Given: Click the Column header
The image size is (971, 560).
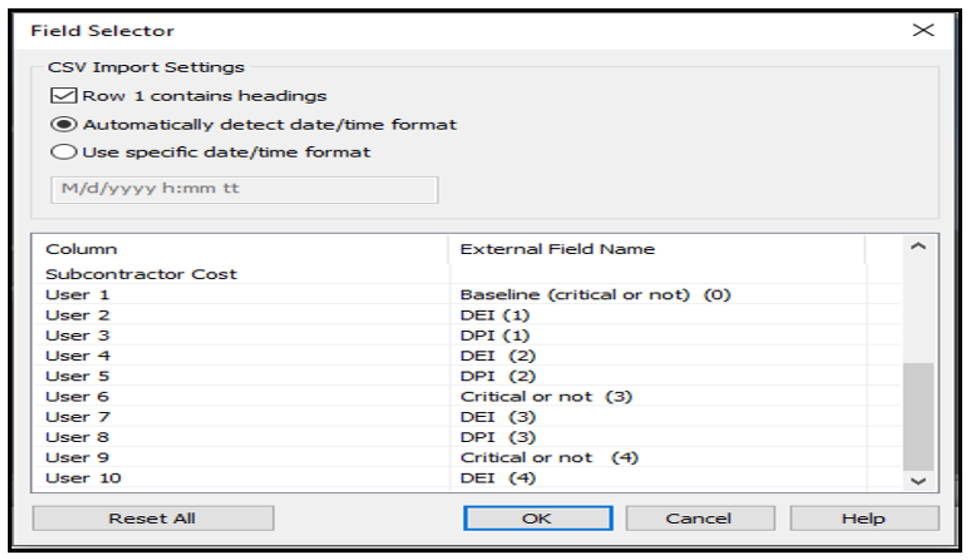Looking at the screenshot, I should pos(82,249).
